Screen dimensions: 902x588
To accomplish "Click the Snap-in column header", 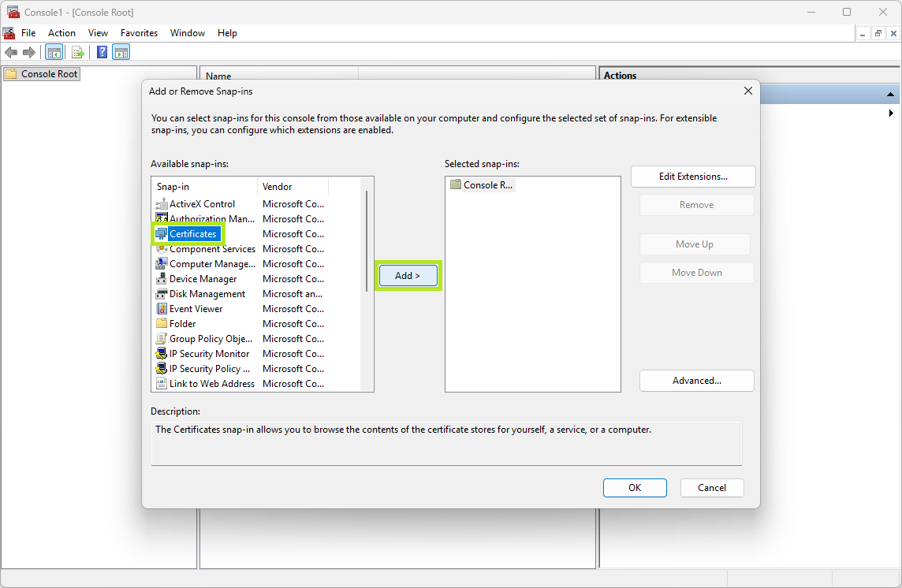I will point(204,187).
